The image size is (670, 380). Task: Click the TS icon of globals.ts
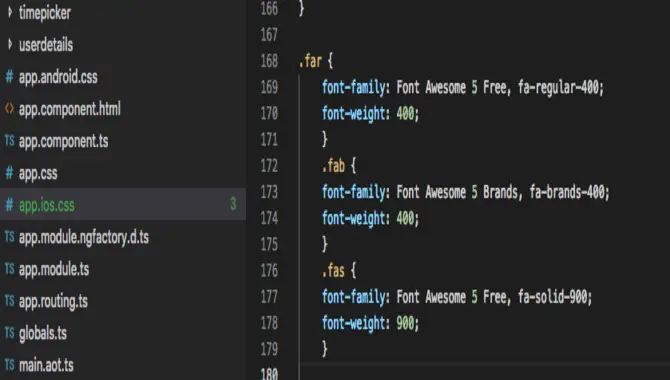coord(9,333)
